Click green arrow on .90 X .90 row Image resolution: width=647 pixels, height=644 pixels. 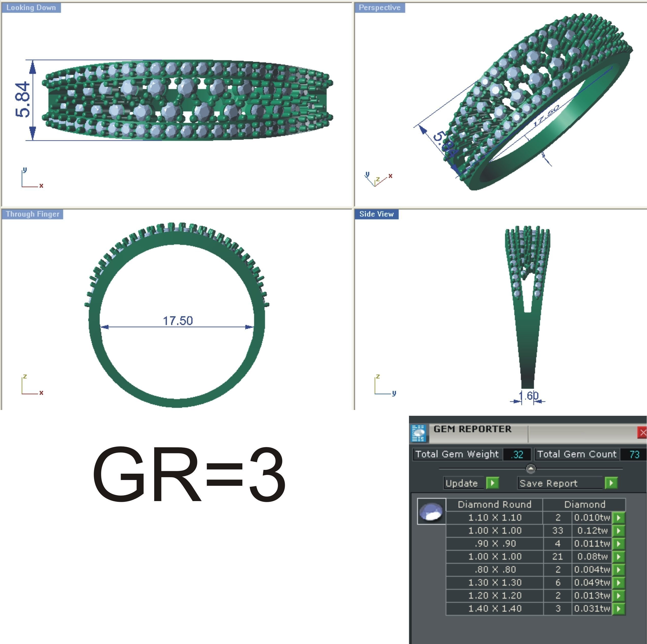click(x=618, y=544)
